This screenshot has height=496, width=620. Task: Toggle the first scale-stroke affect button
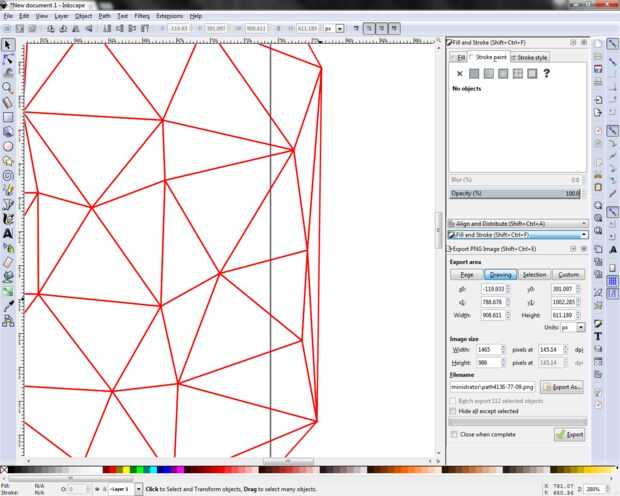(x=369, y=28)
